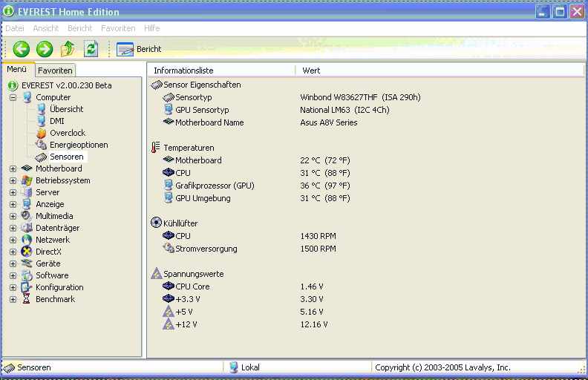Screen dimensions: 588x380
Task: Click the Server icon in tree
Action: coord(27,192)
